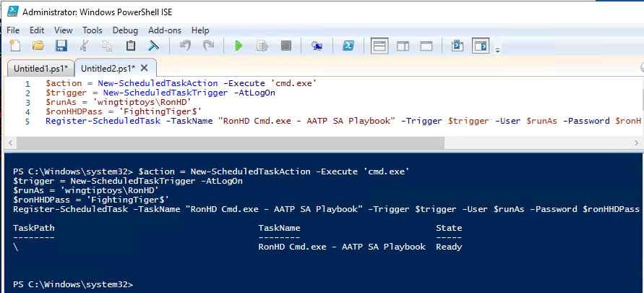Run Selection icon in the toolbar
Image resolution: width=644 pixels, height=293 pixels.
pyautogui.click(x=262, y=46)
